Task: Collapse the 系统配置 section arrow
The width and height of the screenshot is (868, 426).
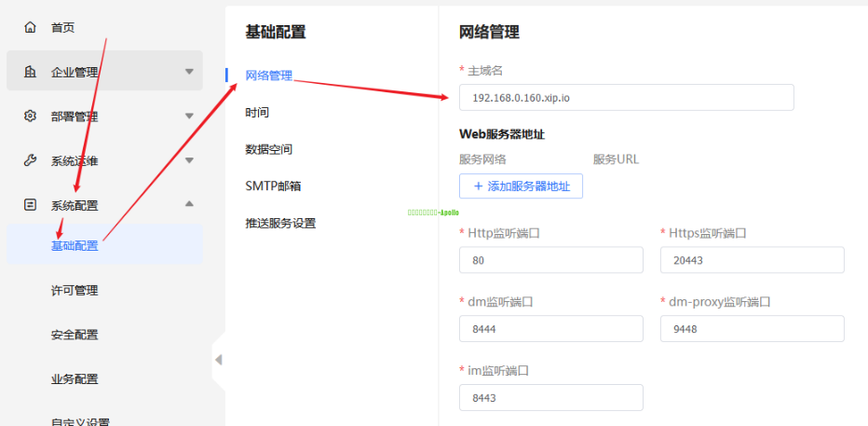Action: pyautogui.click(x=189, y=204)
